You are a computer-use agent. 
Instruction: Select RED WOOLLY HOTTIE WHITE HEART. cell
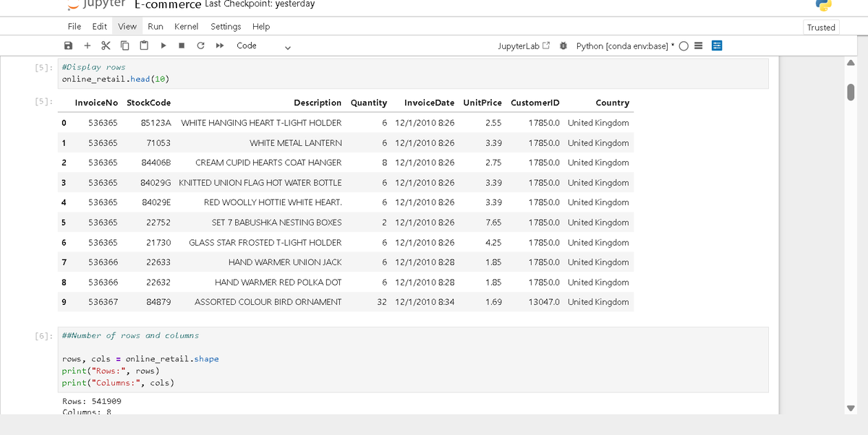[273, 202]
